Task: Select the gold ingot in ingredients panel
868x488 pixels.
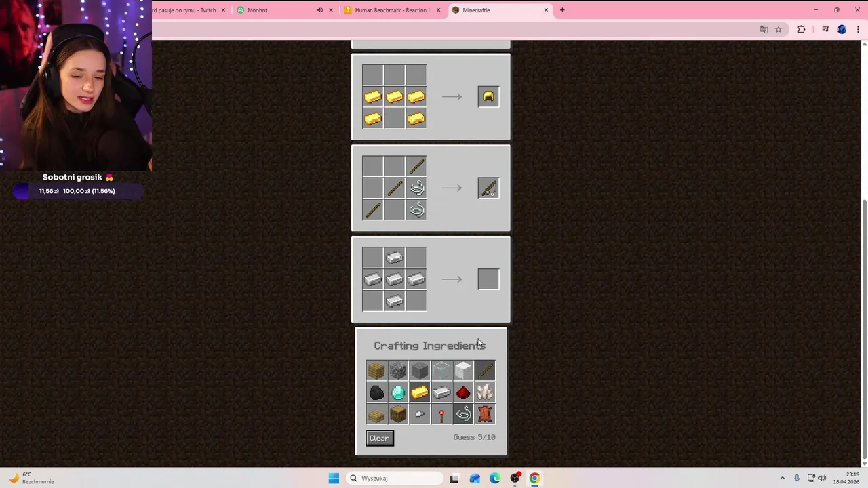Action: pyautogui.click(x=420, y=392)
